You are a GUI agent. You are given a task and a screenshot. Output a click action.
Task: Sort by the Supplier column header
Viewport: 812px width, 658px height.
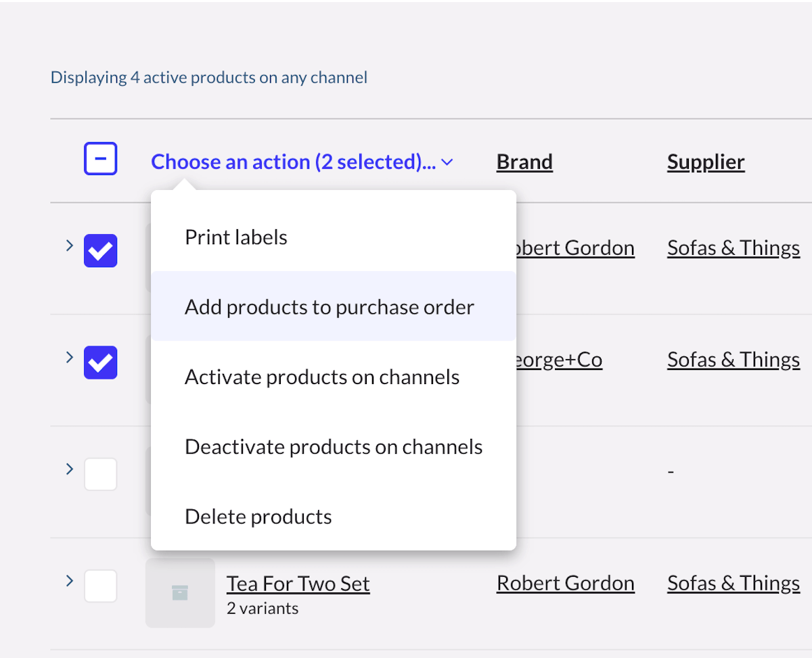[706, 162]
